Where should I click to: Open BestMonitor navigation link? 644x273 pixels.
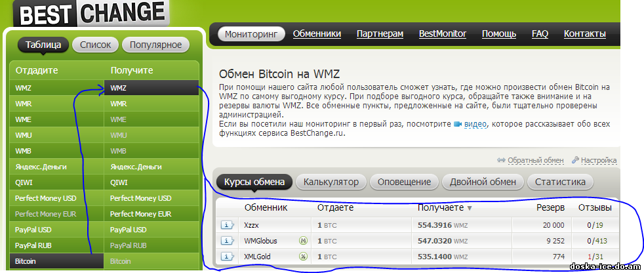tap(442, 33)
